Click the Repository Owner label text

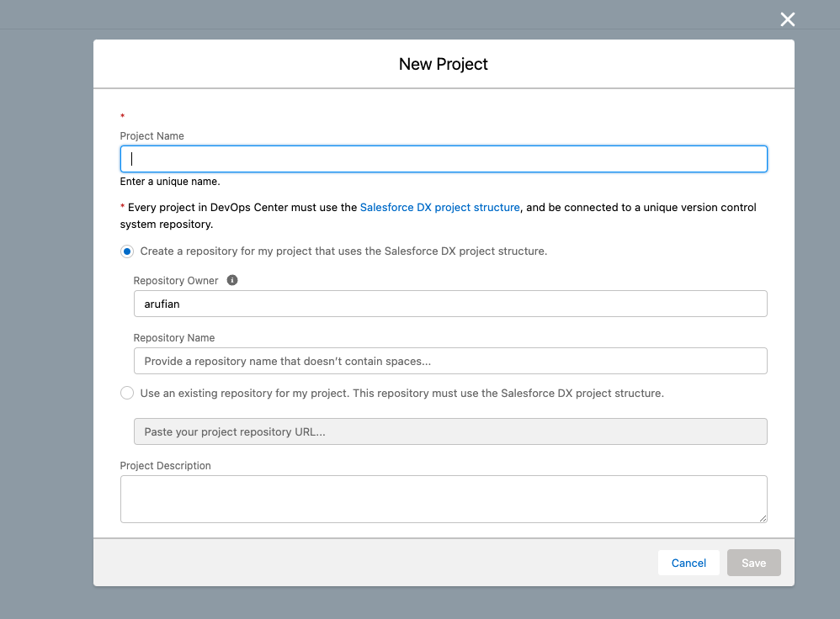176,281
